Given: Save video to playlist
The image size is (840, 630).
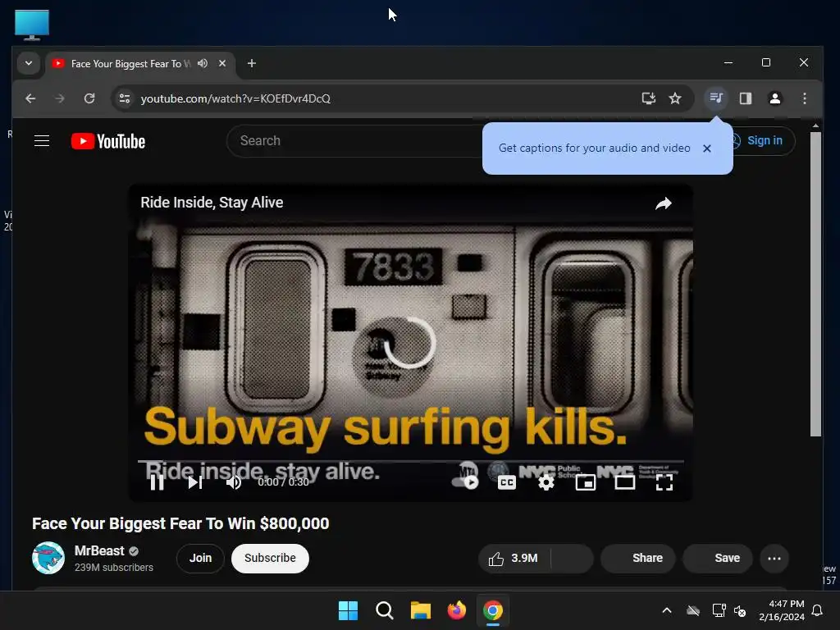Looking at the screenshot, I should tap(718, 558).
